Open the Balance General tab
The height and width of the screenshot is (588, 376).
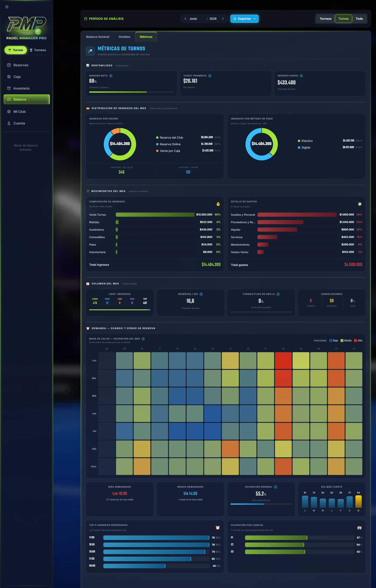click(x=98, y=37)
